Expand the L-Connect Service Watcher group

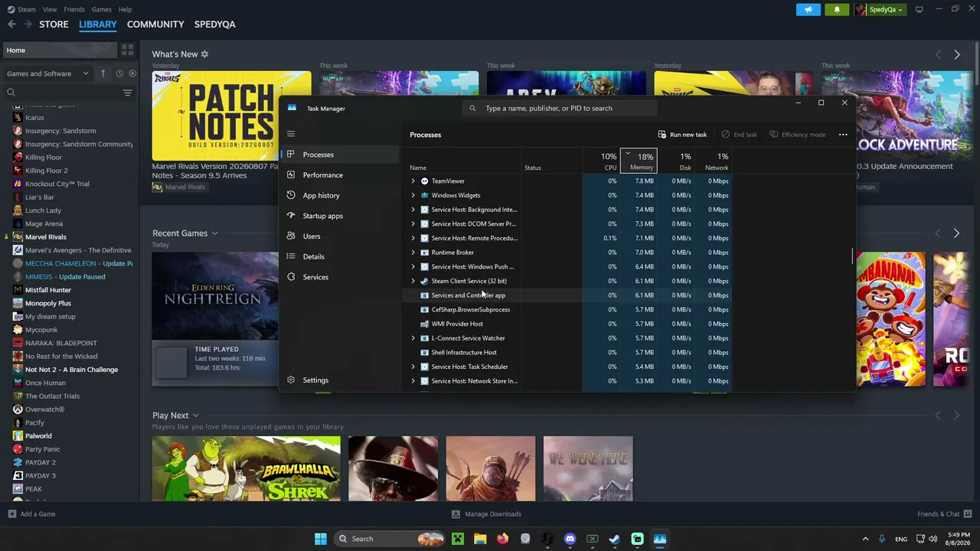click(413, 338)
